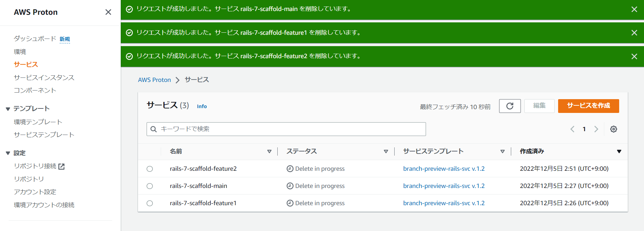
Task: Open ダッシュボード in the sidebar
Action: tap(35, 39)
